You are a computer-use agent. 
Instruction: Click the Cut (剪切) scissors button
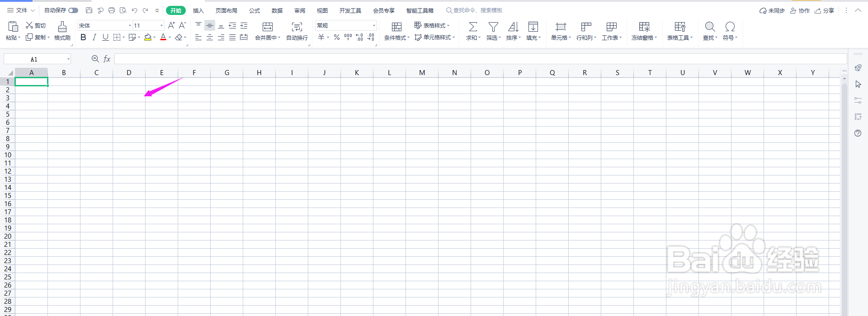pos(36,25)
